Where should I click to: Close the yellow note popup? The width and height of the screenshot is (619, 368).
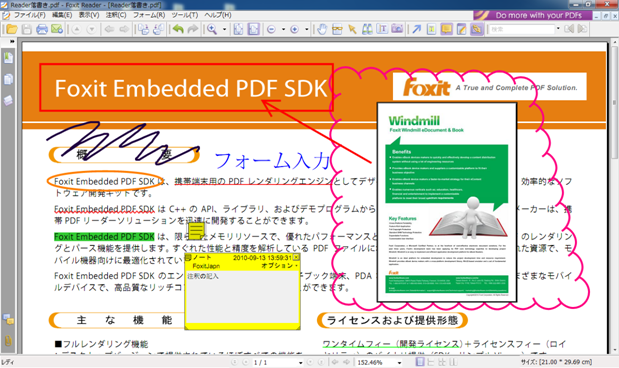(296, 257)
